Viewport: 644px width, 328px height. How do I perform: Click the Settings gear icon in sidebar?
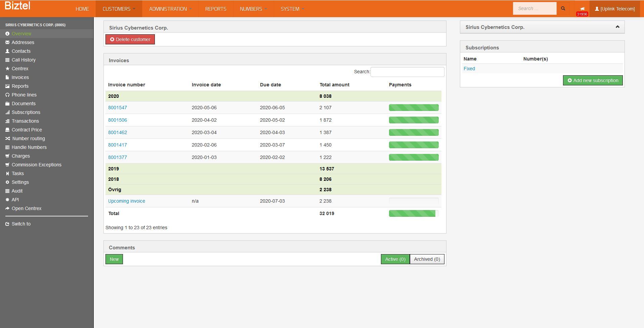coord(7,182)
